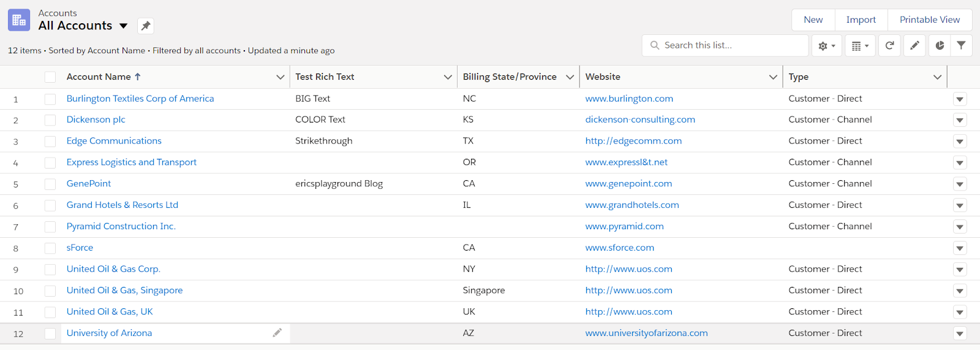Click the inline edit pencil icon in toolbar
The image size is (980, 350).
pyautogui.click(x=914, y=45)
